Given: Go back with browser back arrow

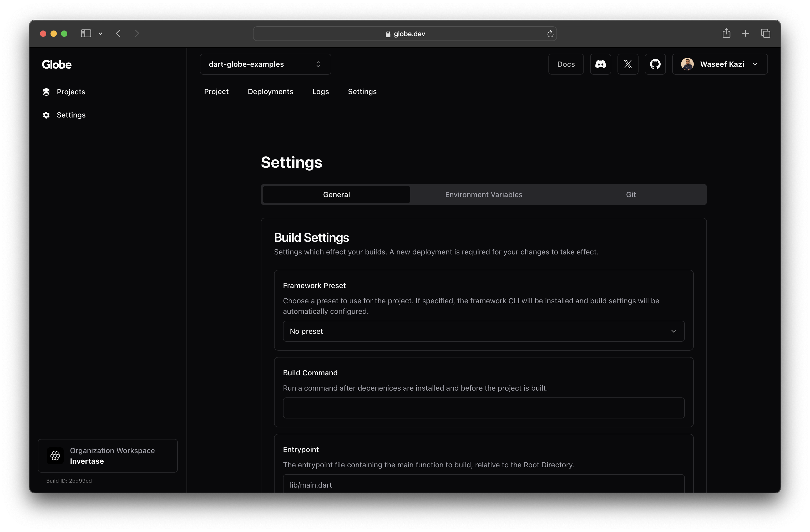Looking at the screenshot, I should click(118, 33).
